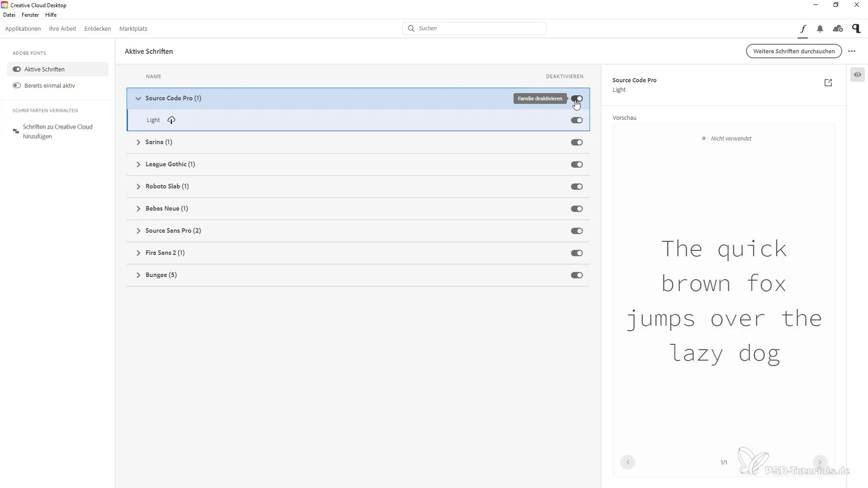The image size is (868, 488).
Task: Click Weitere Schriften durchsuchen button
Action: click(x=794, y=52)
